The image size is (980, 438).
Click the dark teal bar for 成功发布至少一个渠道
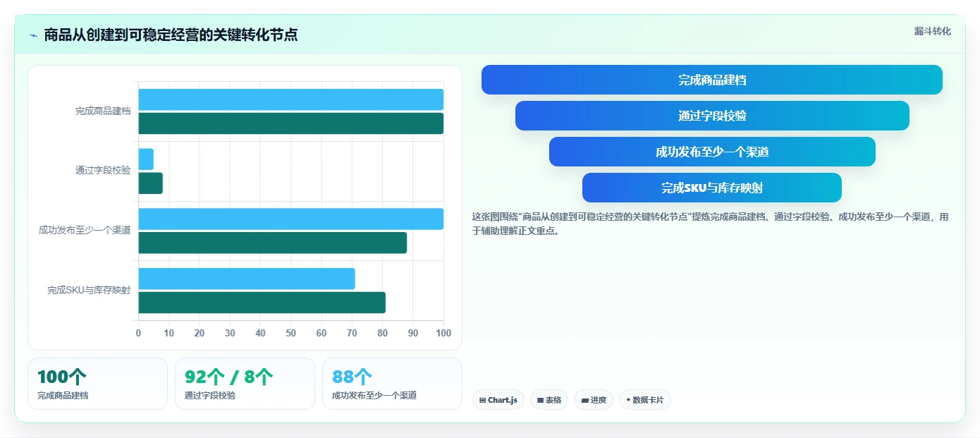(272, 243)
